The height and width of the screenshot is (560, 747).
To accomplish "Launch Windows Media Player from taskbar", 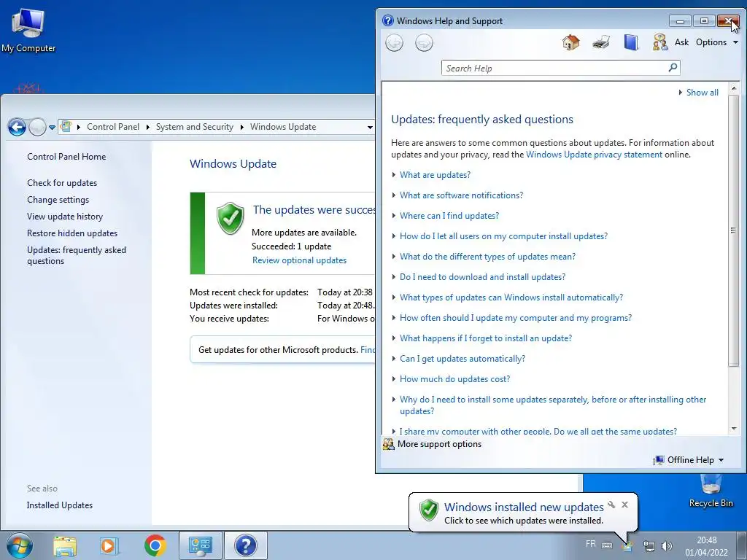I will pyautogui.click(x=109, y=545).
